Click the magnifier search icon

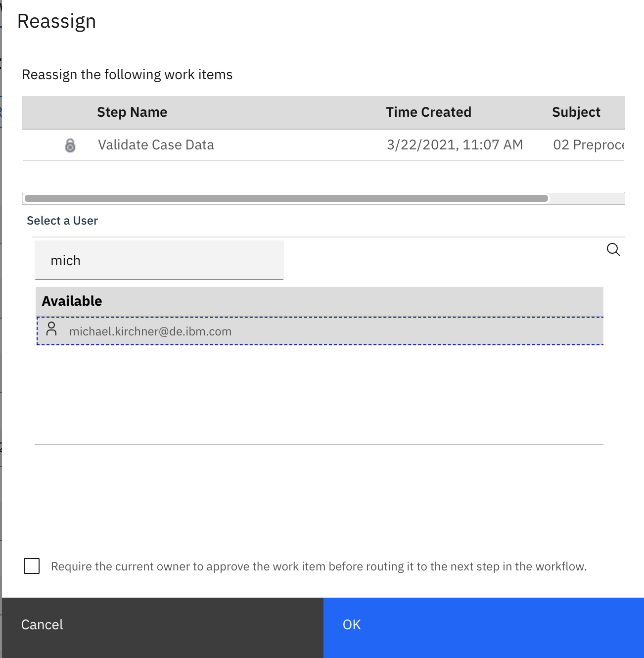pos(613,249)
